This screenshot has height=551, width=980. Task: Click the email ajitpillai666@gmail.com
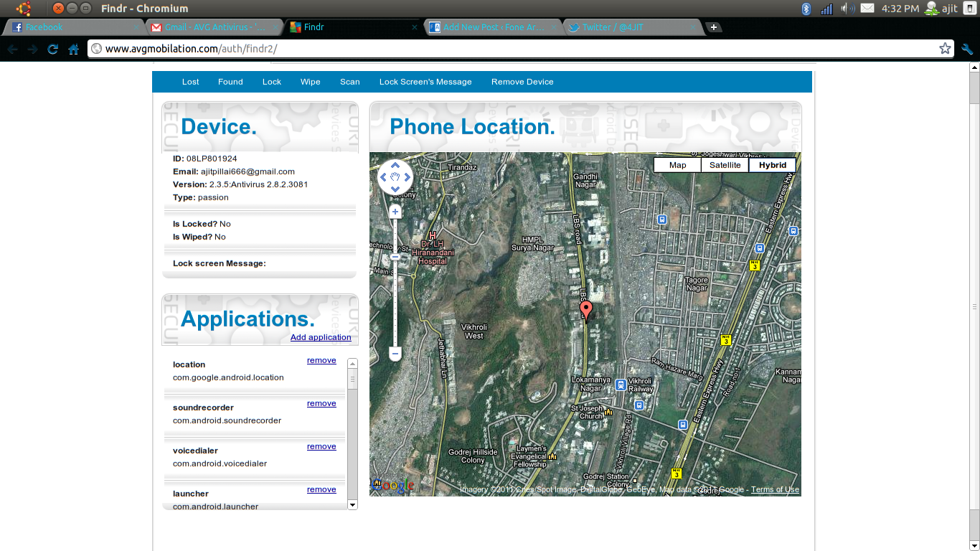(x=248, y=171)
